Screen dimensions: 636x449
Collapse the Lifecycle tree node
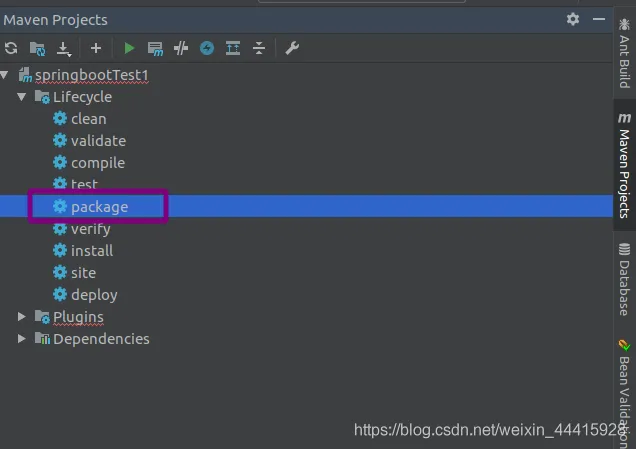pos(22,97)
